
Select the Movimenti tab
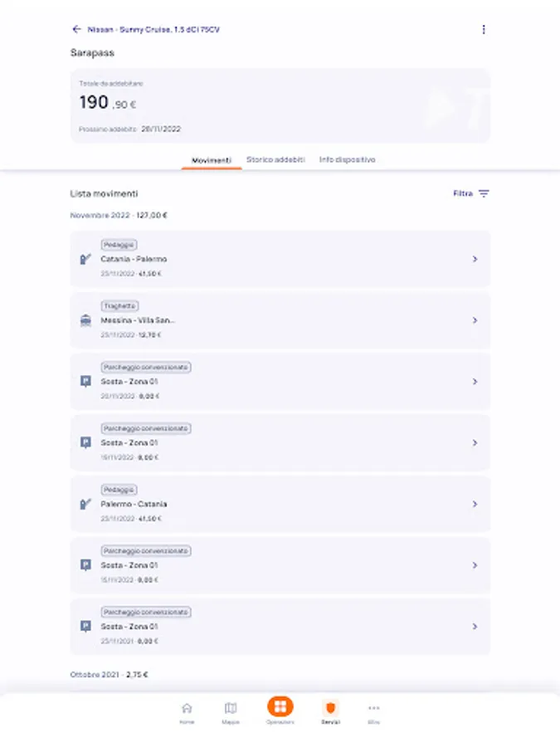(212, 159)
